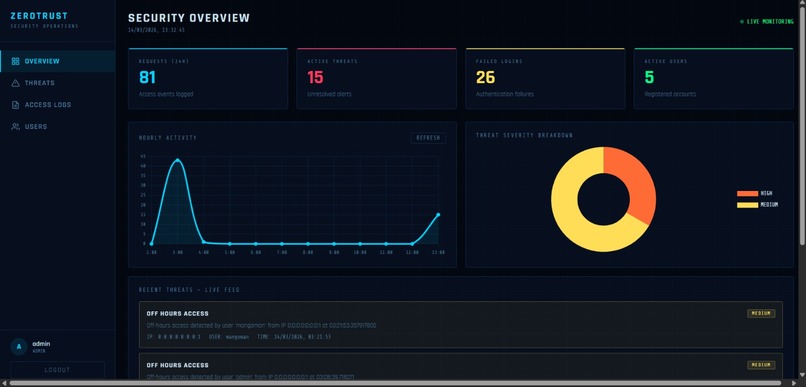
Task: Click the Logout button
Action: (58, 370)
